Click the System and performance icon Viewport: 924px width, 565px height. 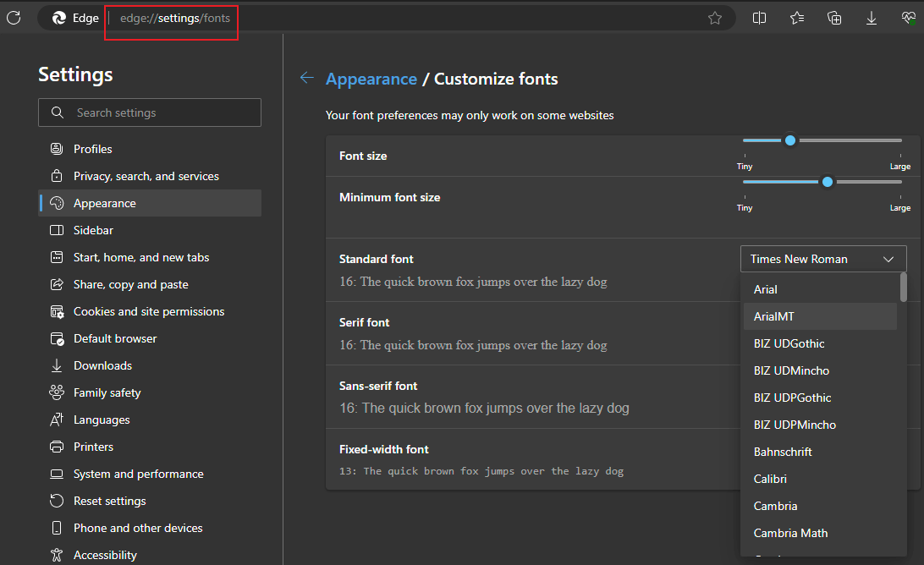(x=57, y=474)
